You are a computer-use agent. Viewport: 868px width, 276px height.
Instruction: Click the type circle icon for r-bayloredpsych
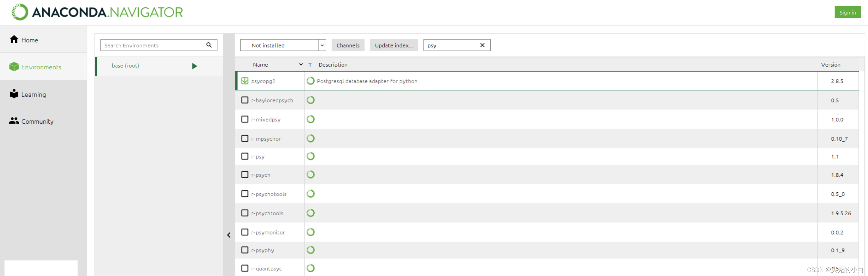(311, 100)
